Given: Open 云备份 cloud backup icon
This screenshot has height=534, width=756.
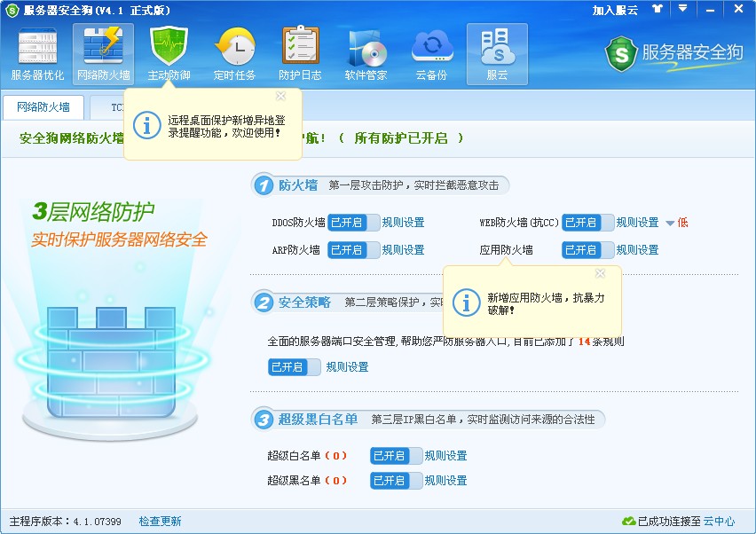Looking at the screenshot, I should pos(432,53).
